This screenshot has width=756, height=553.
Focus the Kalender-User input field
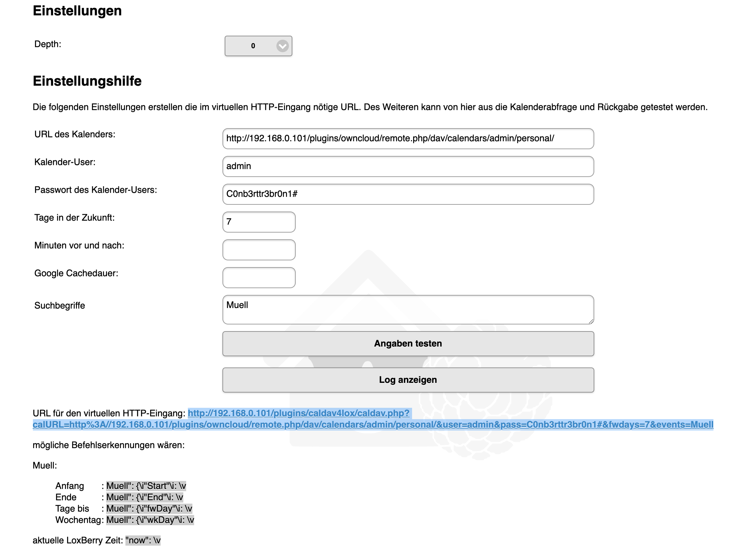[408, 166]
